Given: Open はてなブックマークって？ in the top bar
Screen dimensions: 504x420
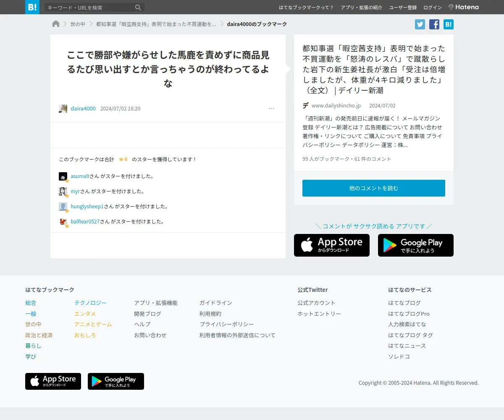Looking at the screenshot, I should (306, 8).
